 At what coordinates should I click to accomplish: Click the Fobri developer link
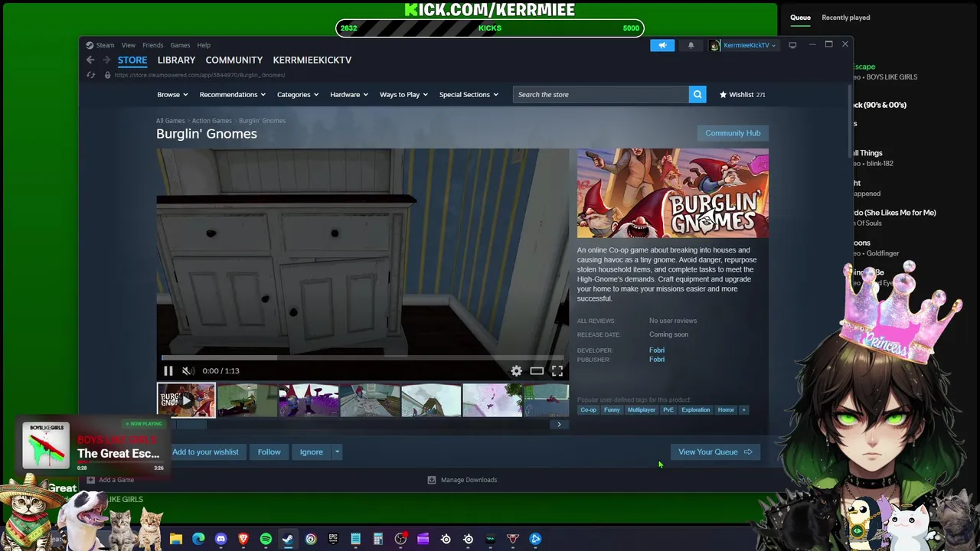click(x=657, y=350)
